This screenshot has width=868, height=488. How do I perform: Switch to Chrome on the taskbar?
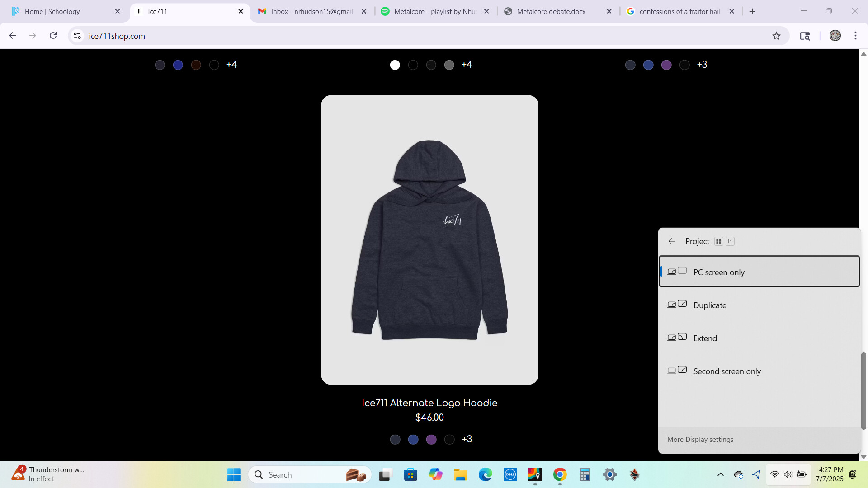560,474
